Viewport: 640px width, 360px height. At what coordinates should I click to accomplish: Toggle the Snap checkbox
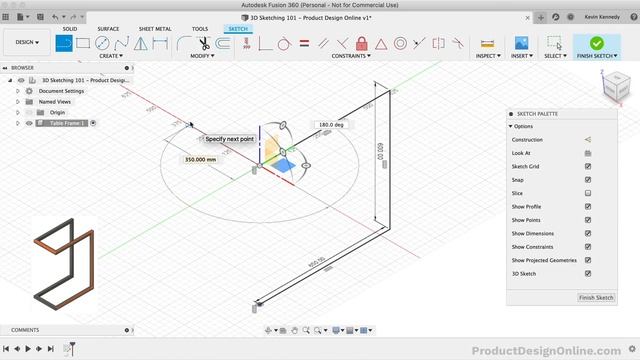(x=588, y=180)
